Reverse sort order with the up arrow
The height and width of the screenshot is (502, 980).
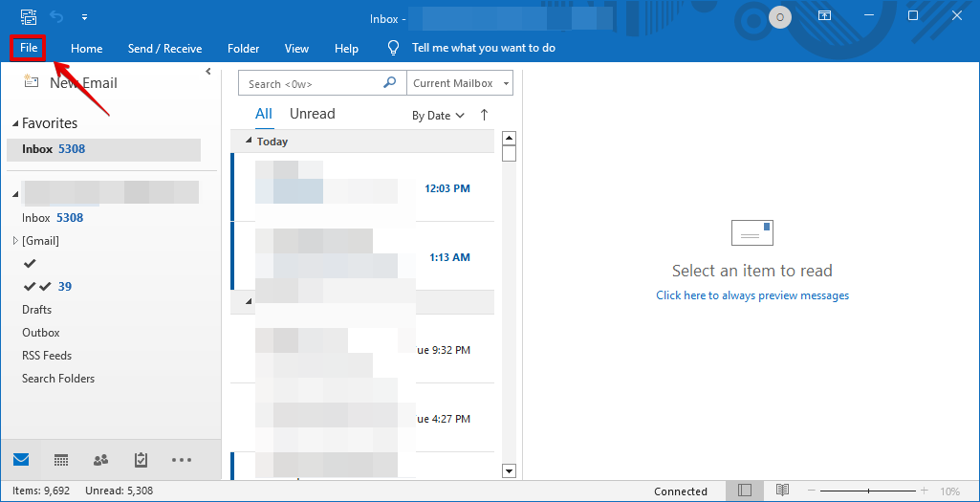[484, 115]
